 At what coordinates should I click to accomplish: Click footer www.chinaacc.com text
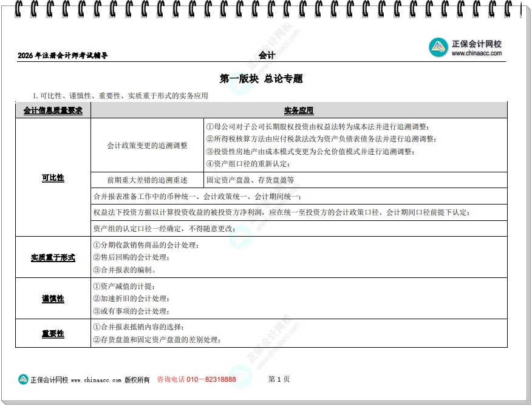pyautogui.click(x=96, y=380)
